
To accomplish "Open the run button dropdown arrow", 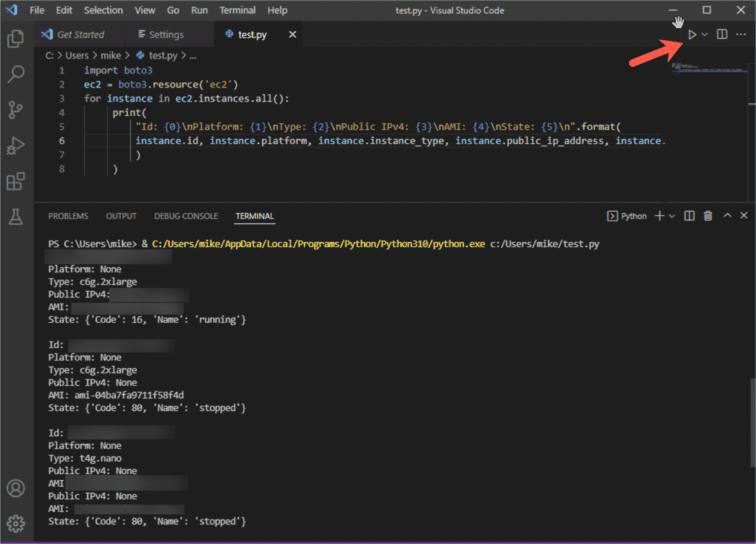I will (703, 34).
